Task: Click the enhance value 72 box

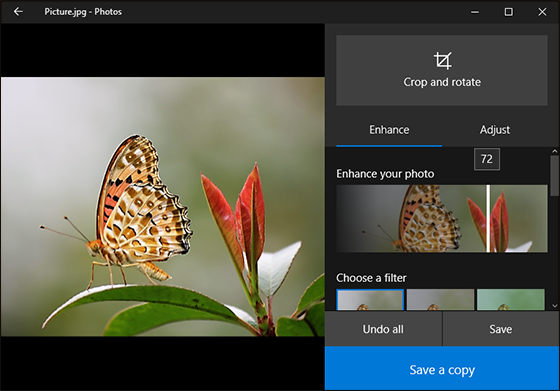Action: point(487,159)
